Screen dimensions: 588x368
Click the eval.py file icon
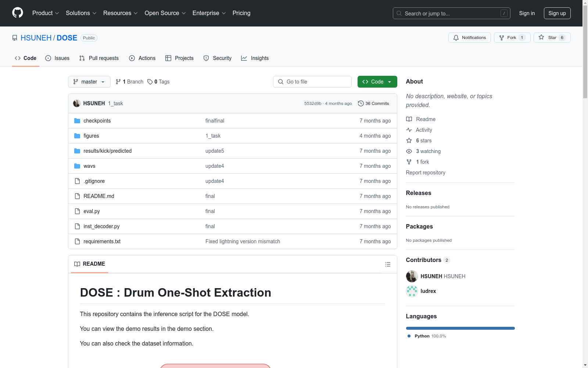[x=77, y=211]
